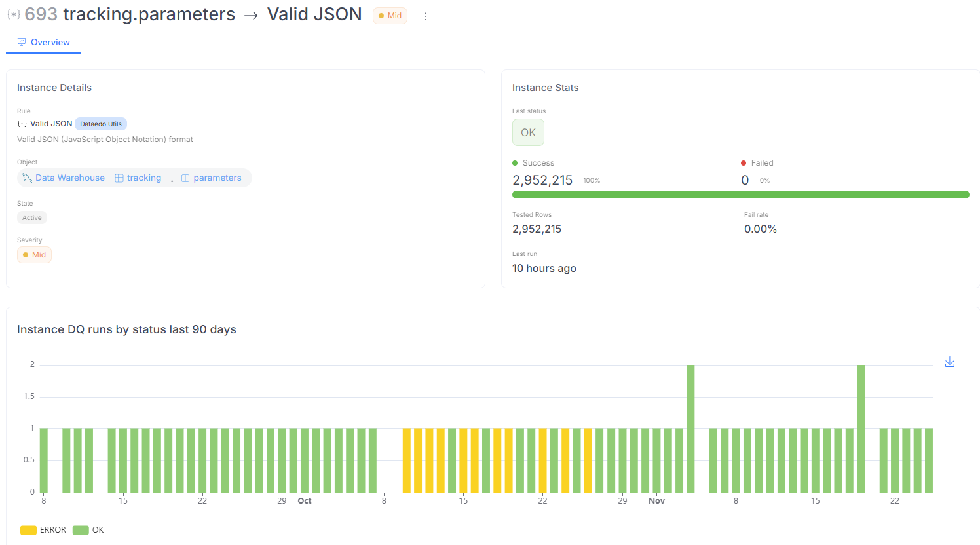Image resolution: width=980 pixels, height=545 pixels.
Task: Click the 'Nov' axis label
Action: (x=656, y=501)
